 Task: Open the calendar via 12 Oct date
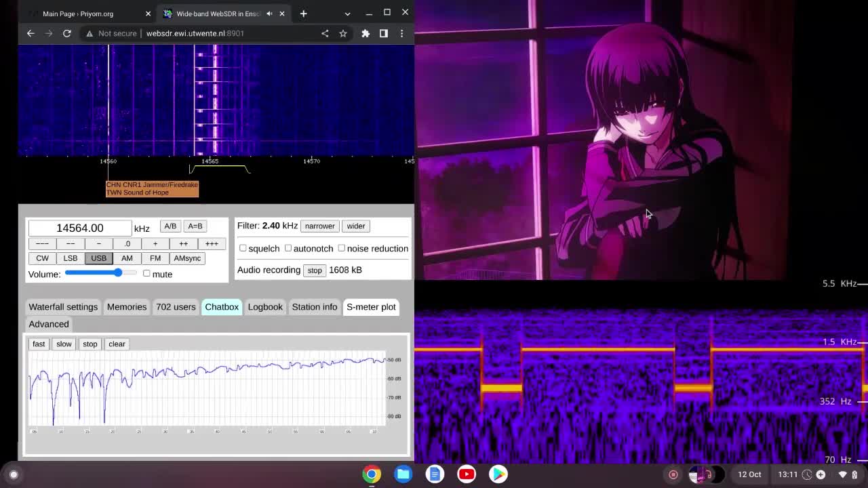749,474
